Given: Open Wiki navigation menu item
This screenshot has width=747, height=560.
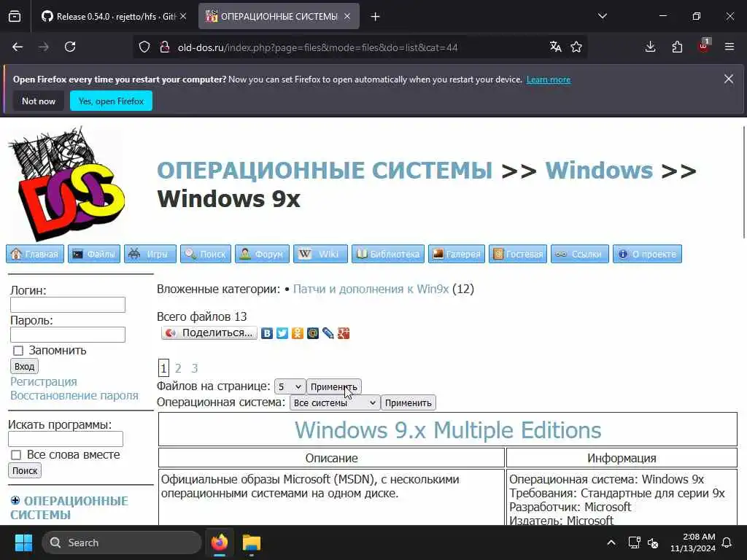Looking at the screenshot, I should coord(321,254).
